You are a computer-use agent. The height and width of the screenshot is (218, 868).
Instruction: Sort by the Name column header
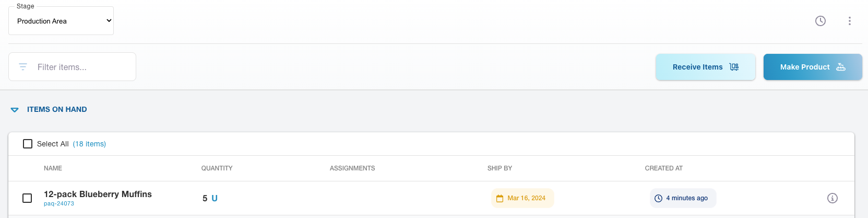tap(53, 168)
